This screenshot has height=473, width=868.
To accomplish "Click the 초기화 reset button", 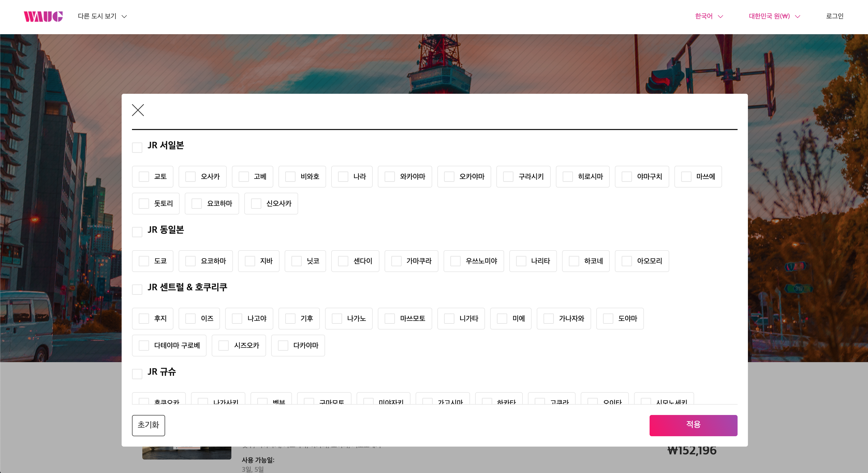I will 148,425.
